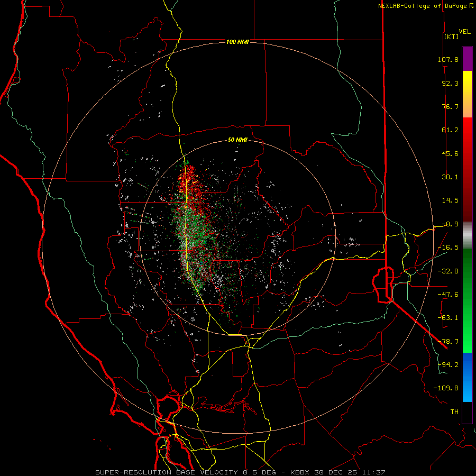Click the TH legend label
476x476 pixels.
[x=454, y=412]
